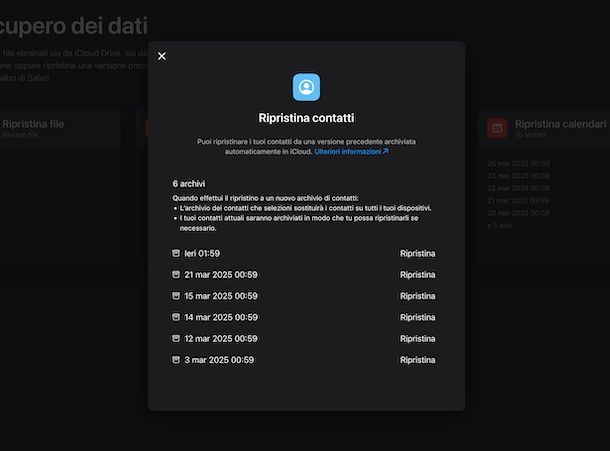
Task: Click the blue contacts icon in dialog
Action: 306,87
